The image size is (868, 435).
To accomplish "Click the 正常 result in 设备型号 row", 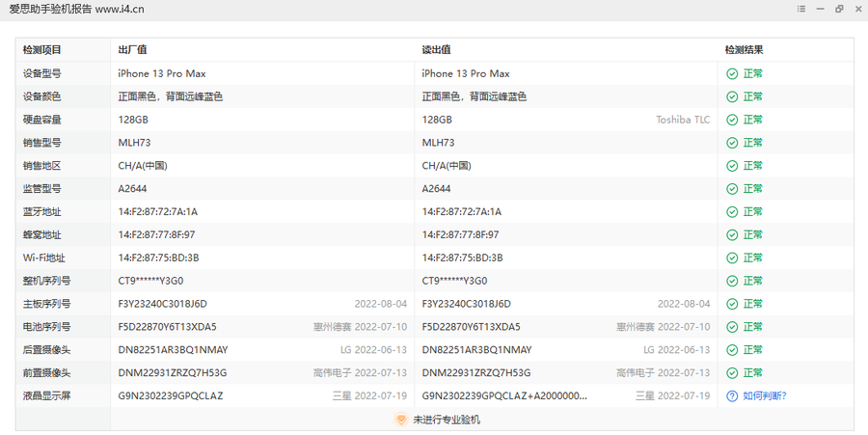I will [753, 73].
